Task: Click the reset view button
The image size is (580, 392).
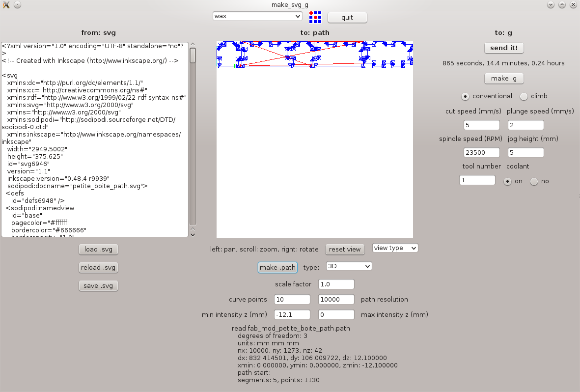Action: 345,249
